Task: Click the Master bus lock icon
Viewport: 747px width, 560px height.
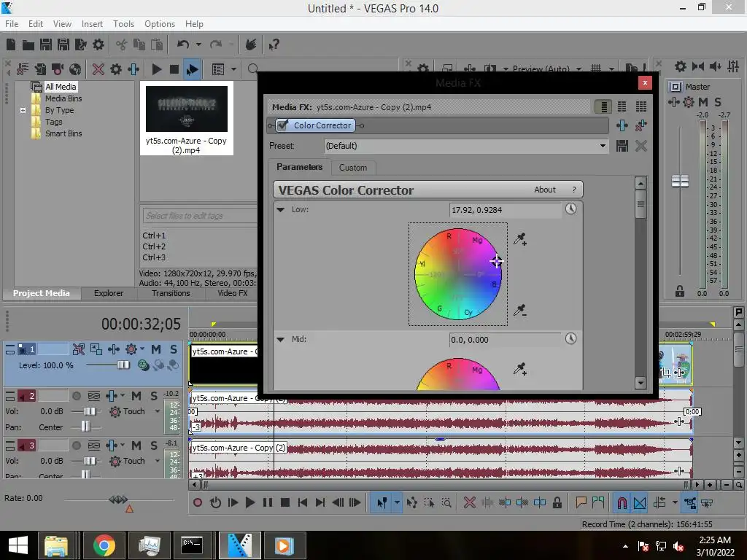Action: (680, 291)
